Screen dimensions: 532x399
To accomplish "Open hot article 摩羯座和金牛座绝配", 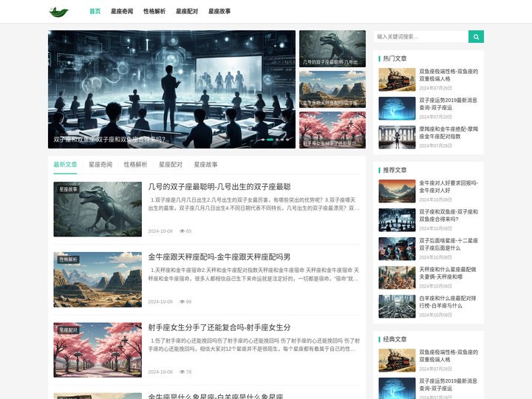I will click(449, 133).
